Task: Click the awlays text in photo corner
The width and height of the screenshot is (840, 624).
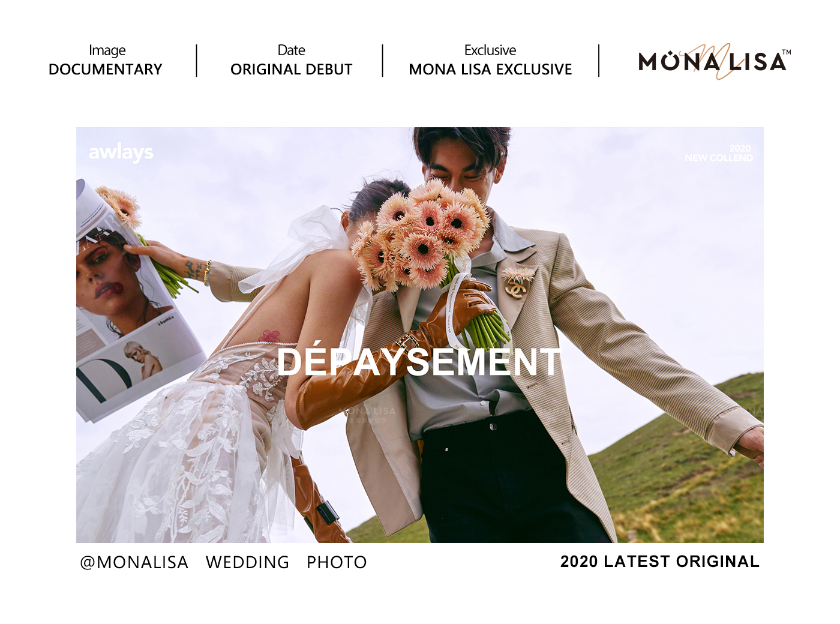Action: pyautogui.click(x=121, y=153)
